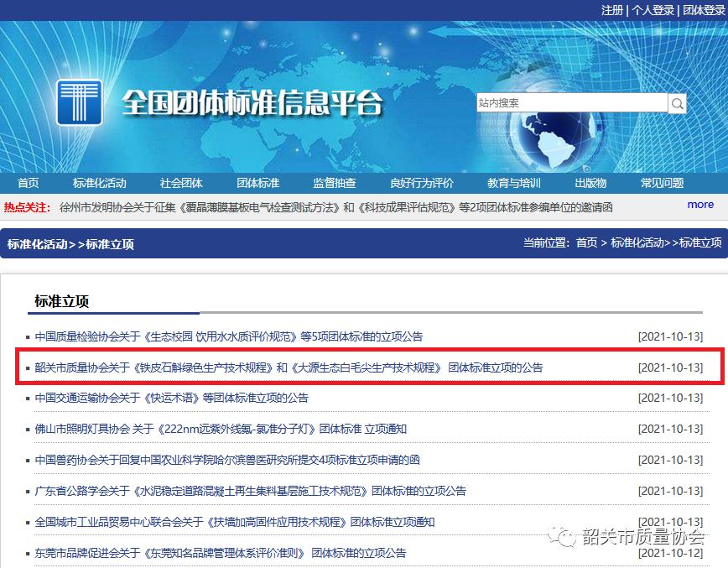This screenshot has width=728, height=568.
Task: Open the 良好行为评价 navigation menu
Action: tap(422, 183)
